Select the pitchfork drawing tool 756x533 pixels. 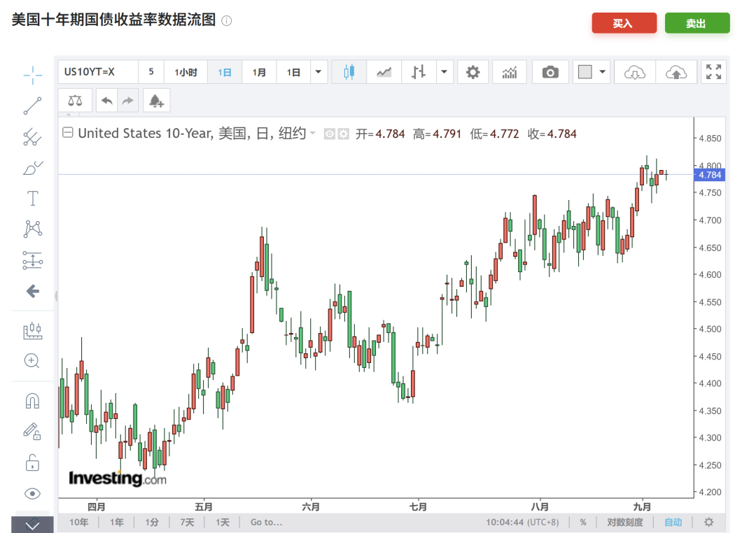coord(33,137)
